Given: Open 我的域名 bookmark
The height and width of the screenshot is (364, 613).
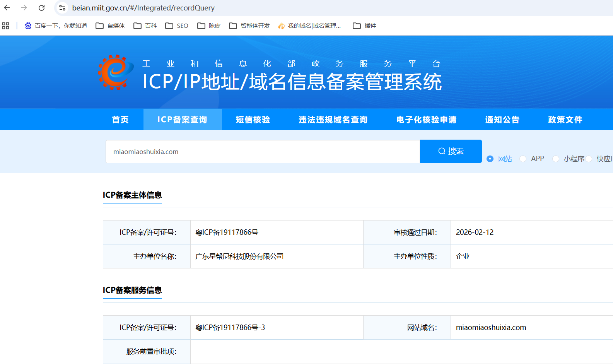Looking at the screenshot, I should 309,26.
